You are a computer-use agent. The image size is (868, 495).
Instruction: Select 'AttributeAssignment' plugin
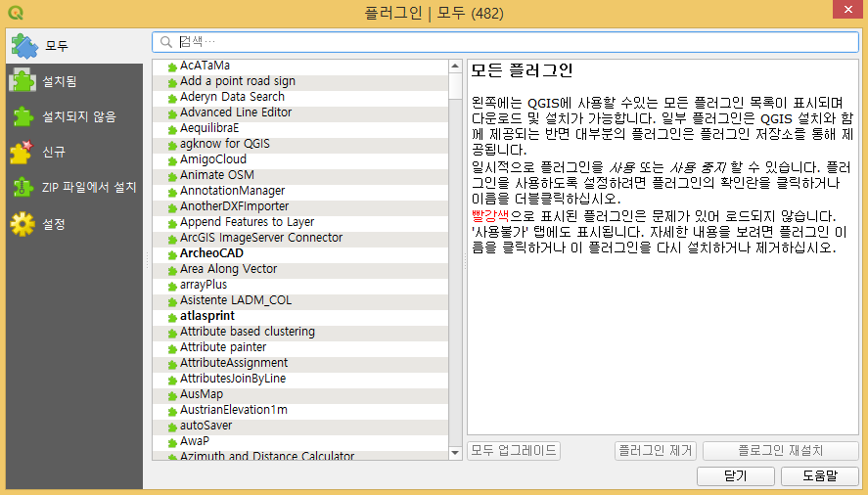300,363
